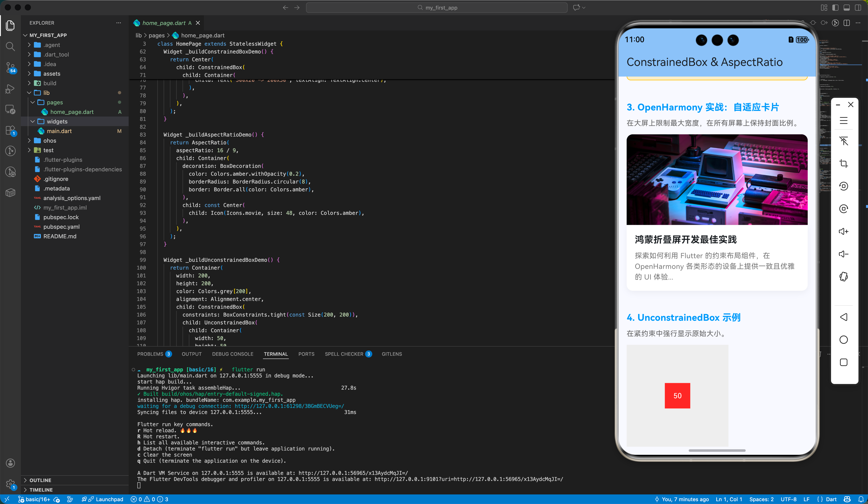Collapse the widgets folder
Image resolution: width=868 pixels, height=504 pixels.
[x=57, y=121]
